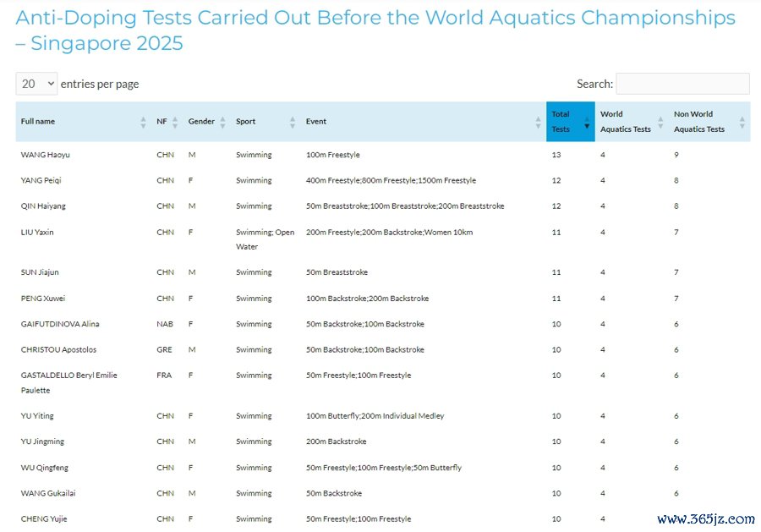761x532 pixels.
Task: Click the WANG Haoyu name cell
Action: point(45,155)
